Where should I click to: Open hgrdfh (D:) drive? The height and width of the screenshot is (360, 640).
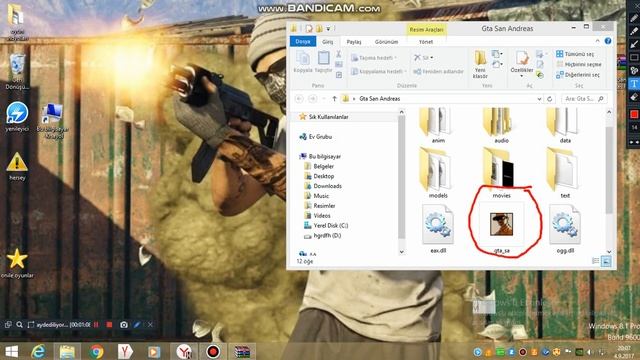click(323, 236)
